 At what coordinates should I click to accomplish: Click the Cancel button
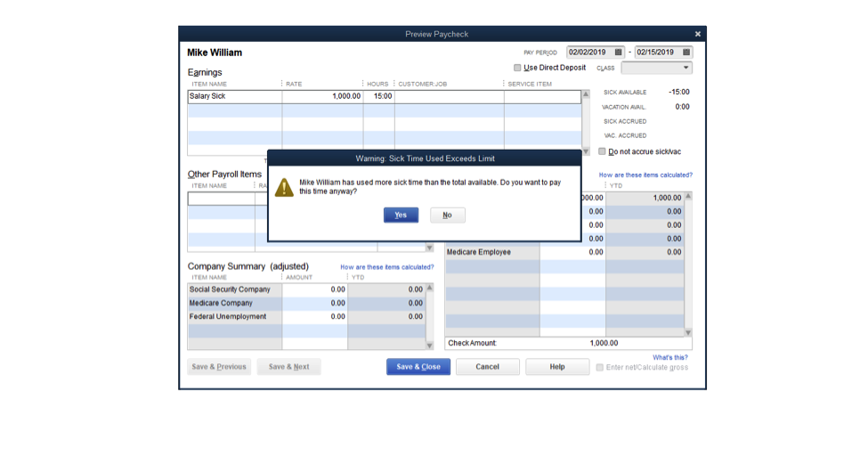[x=487, y=367]
